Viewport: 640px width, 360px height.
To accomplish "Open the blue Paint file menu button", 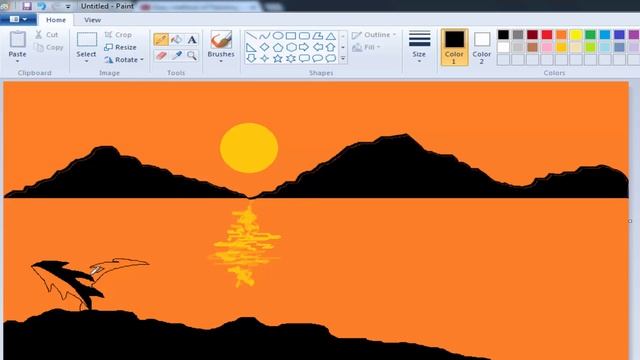I will point(18,19).
